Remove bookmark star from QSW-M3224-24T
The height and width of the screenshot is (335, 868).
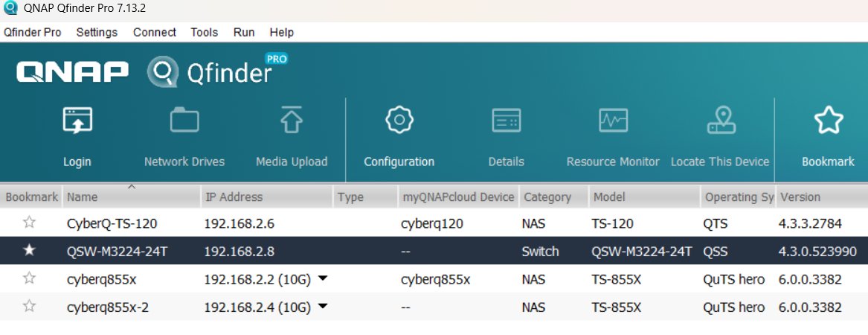30,251
